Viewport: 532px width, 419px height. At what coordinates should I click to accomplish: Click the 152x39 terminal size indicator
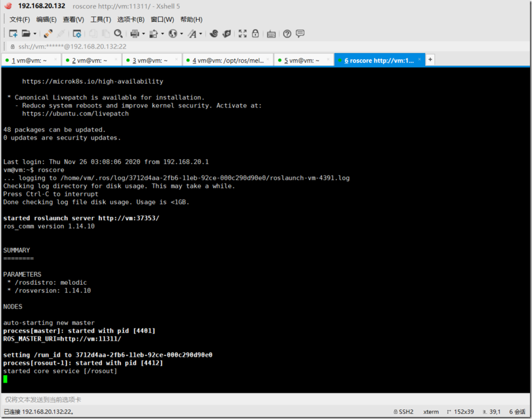[x=460, y=411]
